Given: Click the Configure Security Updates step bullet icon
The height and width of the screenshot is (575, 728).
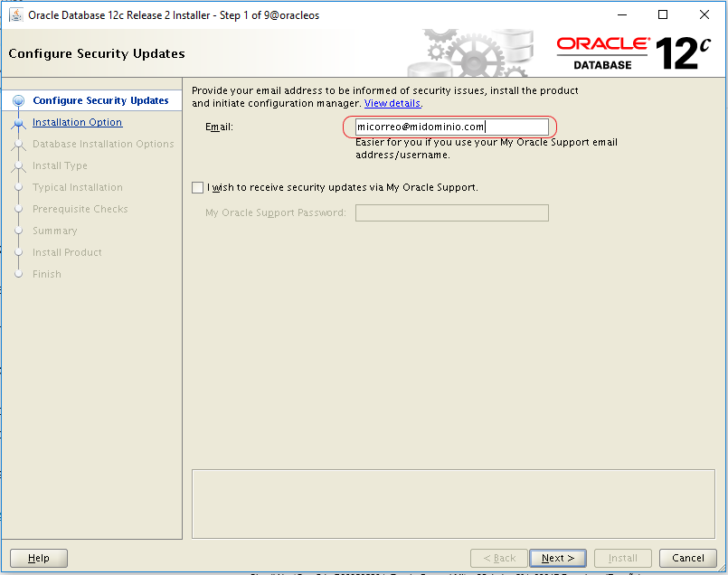Looking at the screenshot, I should point(19,100).
